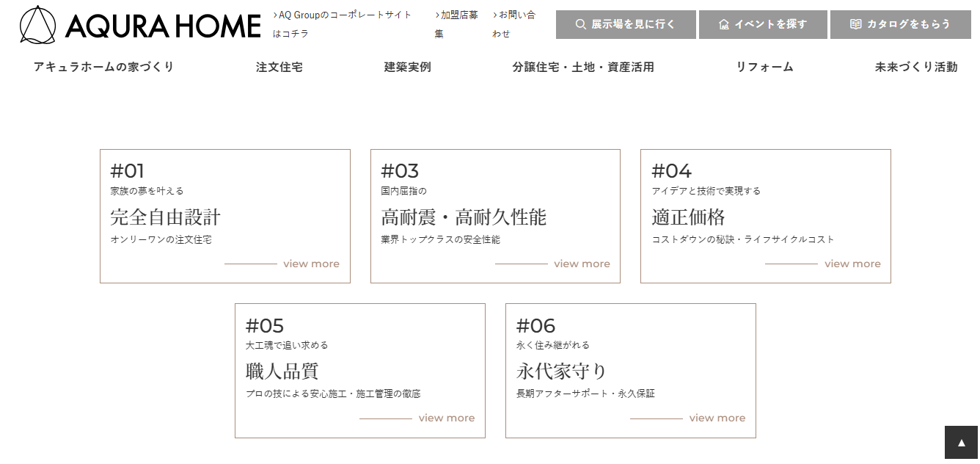Click view more on #01 完全自由設計 card

pyautogui.click(x=311, y=264)
